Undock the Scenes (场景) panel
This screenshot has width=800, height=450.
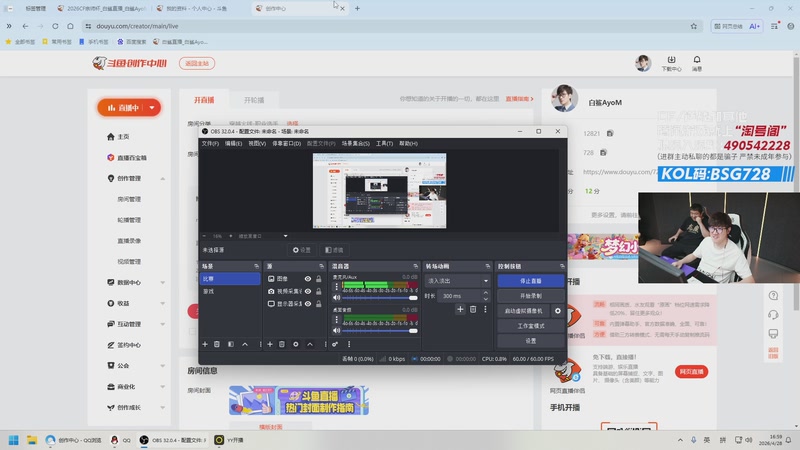pyautogui.click(x=256, y=266)
